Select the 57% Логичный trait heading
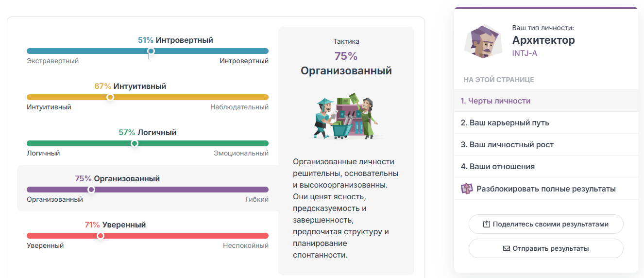 click(x=148, y=132)
